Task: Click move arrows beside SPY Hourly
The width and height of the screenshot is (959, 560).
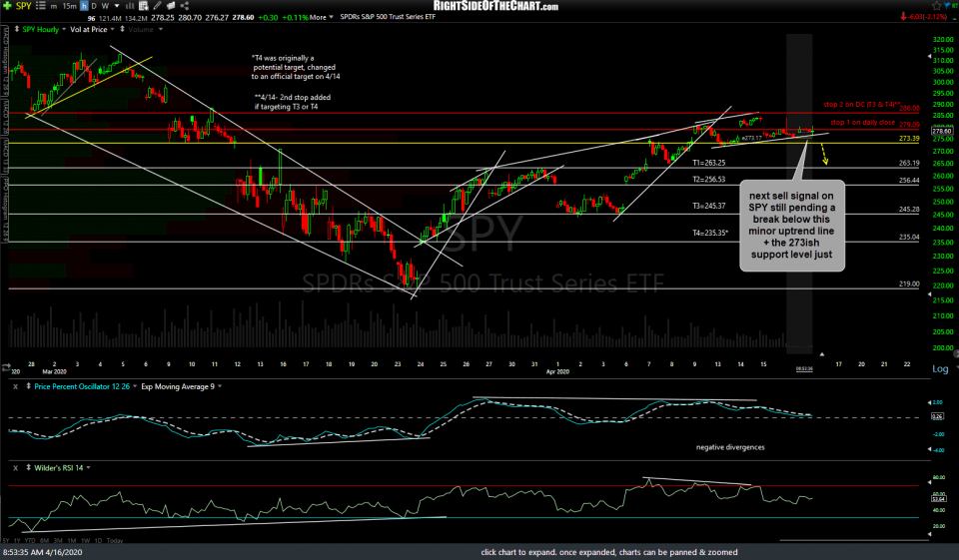Action: pos(17,29)
